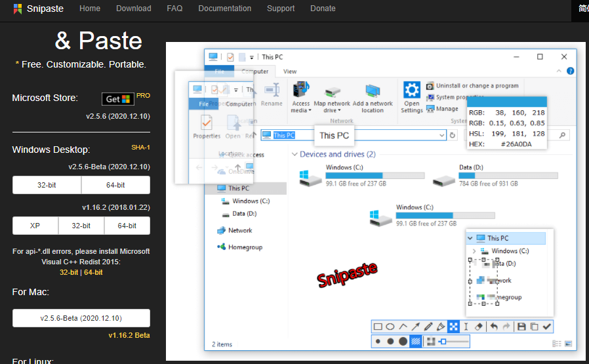Screen dimensions: 589x364
Task: Pick the Pencil drawing tool
Action: click(x=428, y=327)
